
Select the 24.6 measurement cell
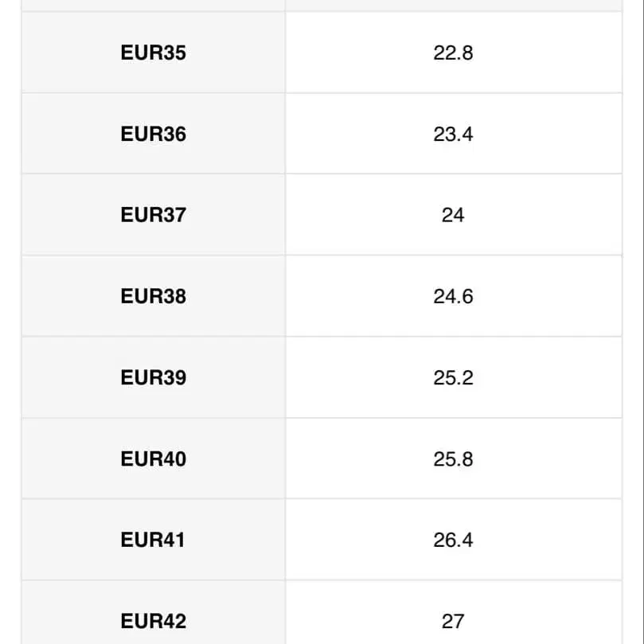pyautogui.click(x=453, y=296)
